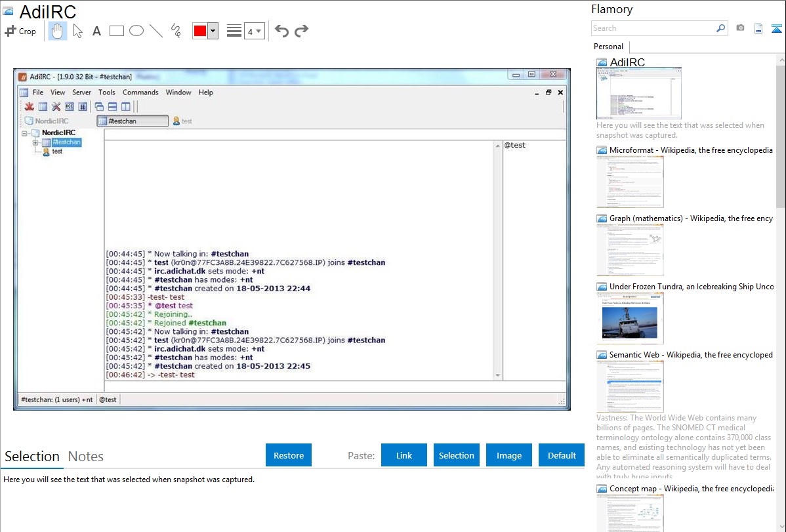Select the Crop tool

[20, 31]
